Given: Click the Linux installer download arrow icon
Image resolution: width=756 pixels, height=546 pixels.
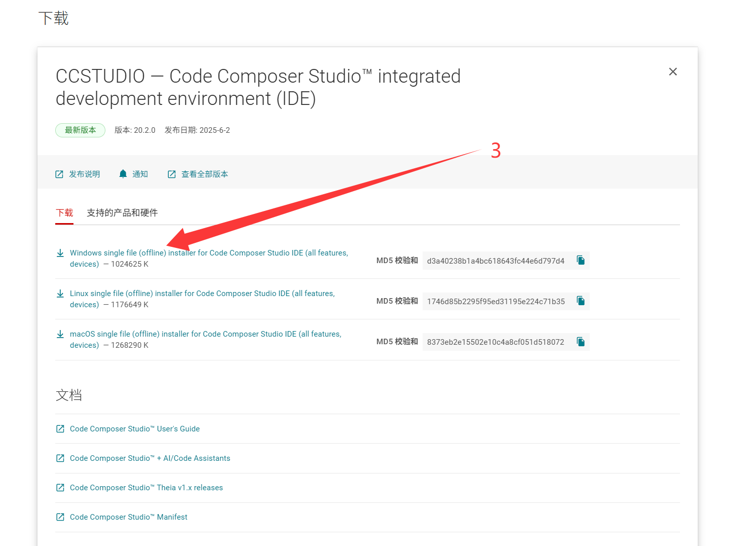Looking at the screenshot, I should [60, 294].
